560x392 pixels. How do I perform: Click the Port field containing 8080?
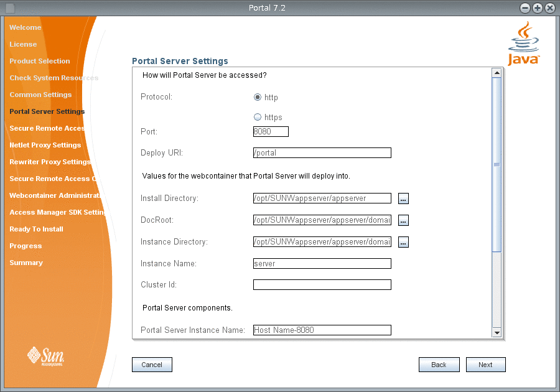(271, 131)
